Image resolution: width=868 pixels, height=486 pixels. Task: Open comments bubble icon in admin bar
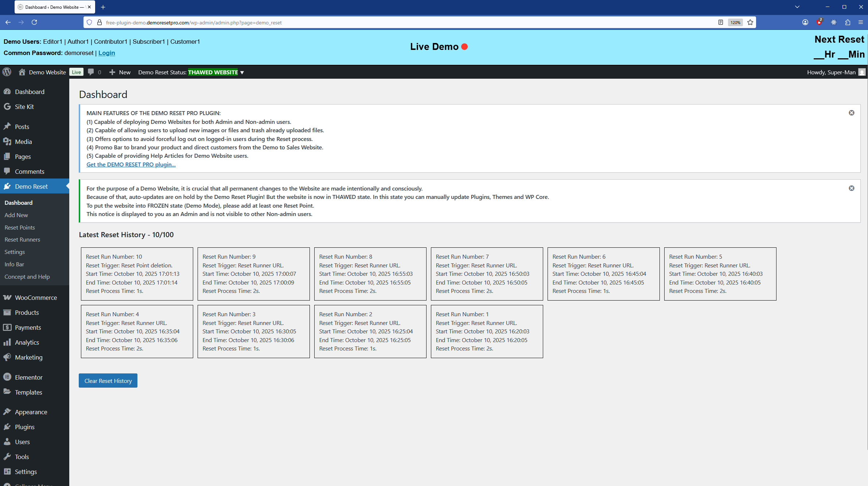91,72
